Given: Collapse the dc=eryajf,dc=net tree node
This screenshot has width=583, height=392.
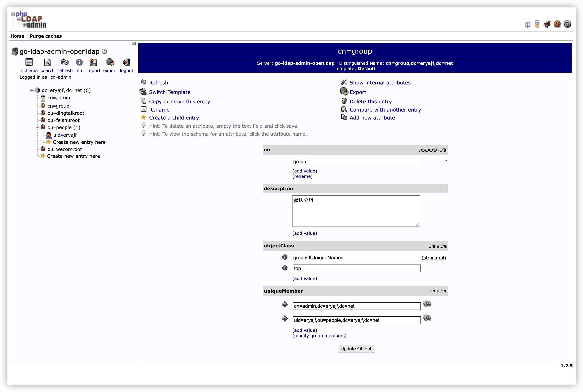Looking at the screenshot, I should tap(32, 90).
